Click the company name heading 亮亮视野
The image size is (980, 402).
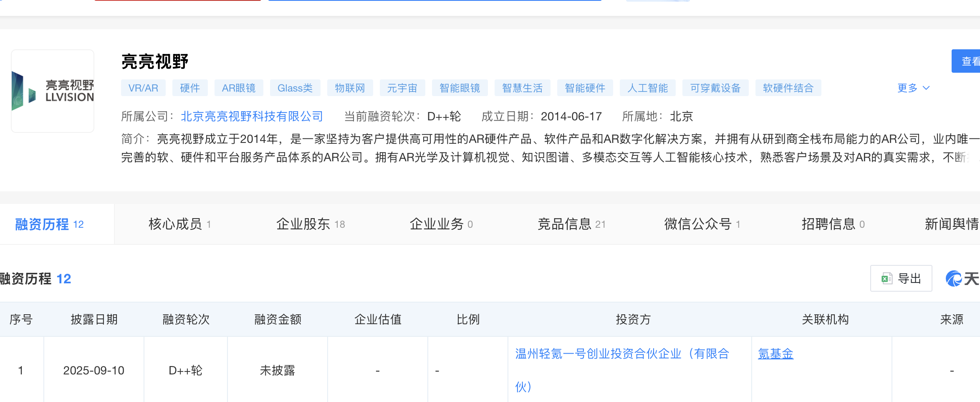pyautogui.click(x=155, y=62)
